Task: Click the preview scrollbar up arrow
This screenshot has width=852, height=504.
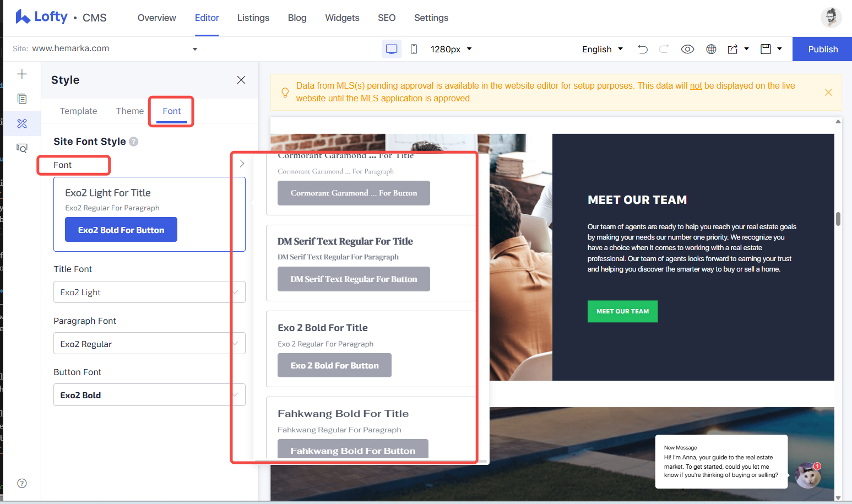Action: pyautogui.click(x=838, y=121)
